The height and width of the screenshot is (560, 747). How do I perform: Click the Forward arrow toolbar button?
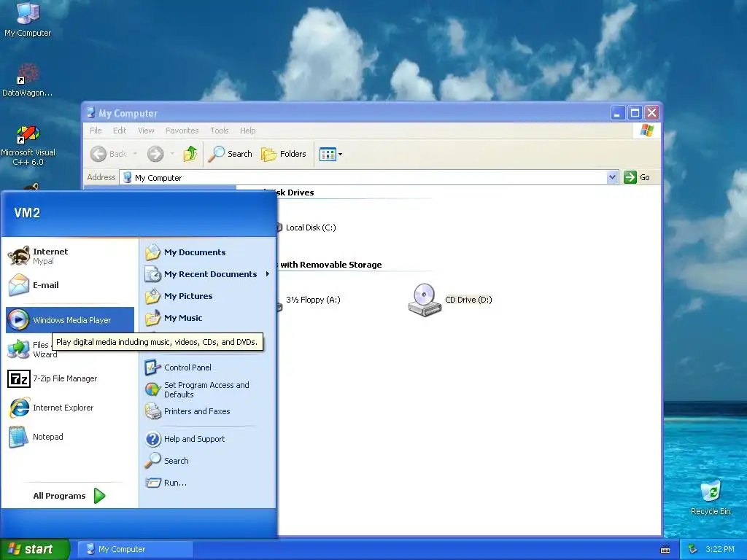point(155,154)
